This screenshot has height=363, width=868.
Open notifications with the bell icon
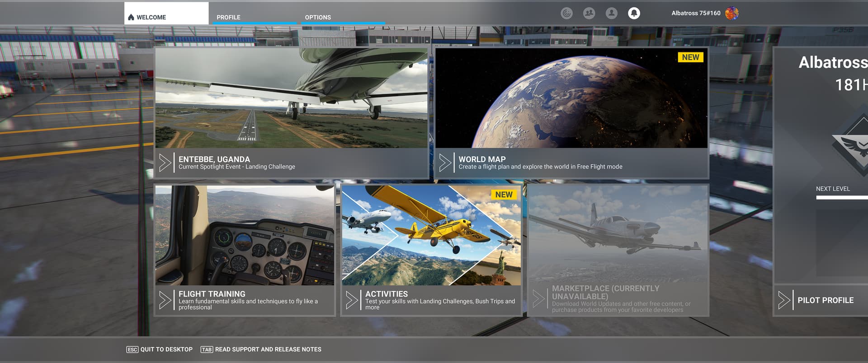[x=634, y=13]
